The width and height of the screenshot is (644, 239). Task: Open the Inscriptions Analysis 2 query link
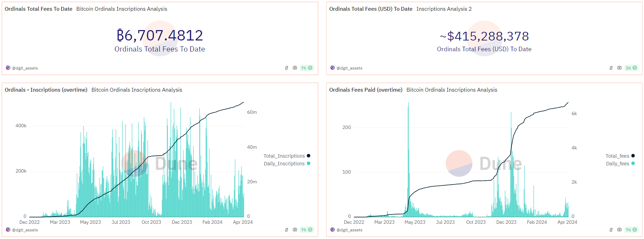[444, 9]
